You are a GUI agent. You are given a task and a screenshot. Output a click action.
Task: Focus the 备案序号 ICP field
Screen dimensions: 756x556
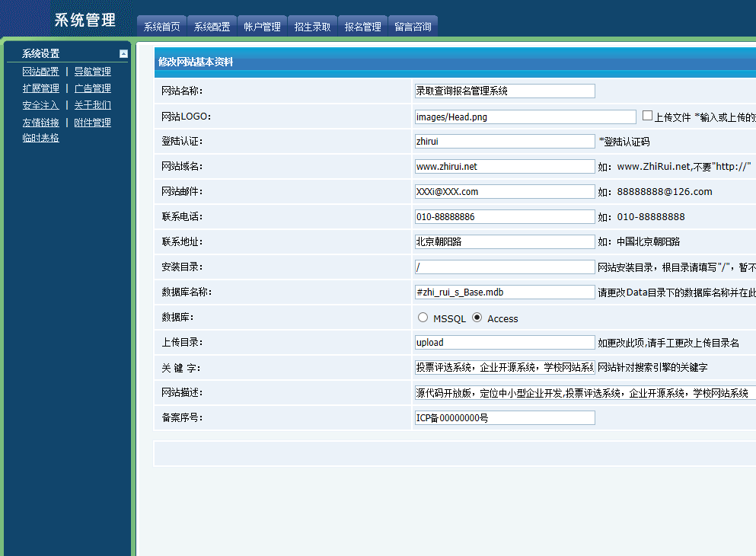coord(505,417)
